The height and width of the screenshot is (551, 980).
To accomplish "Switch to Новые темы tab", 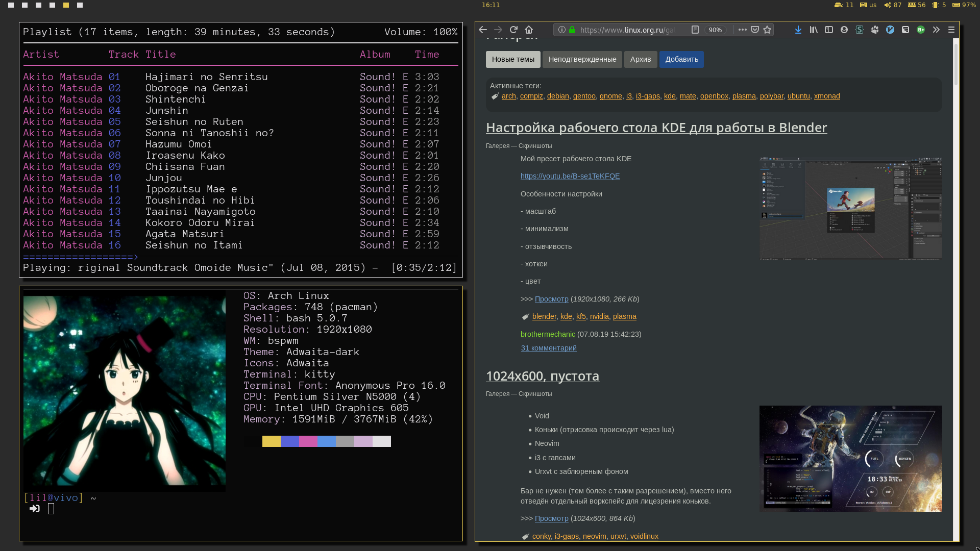I will [513, 59].
